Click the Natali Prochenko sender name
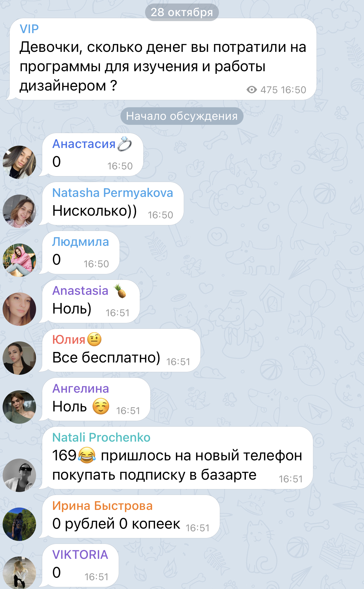Viewport: 364px width, 589px height. [x=101, y=437]
